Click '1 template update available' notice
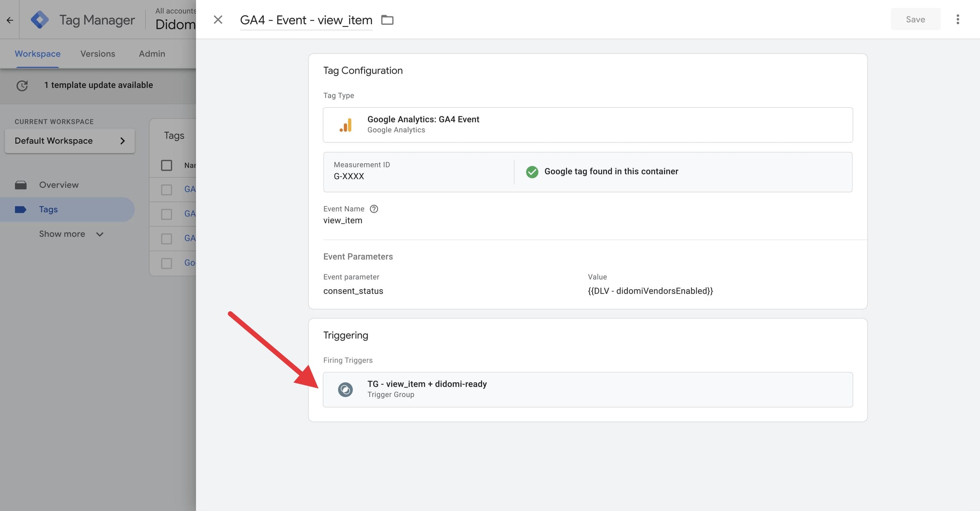Image resolution: width=980 pixels, height=511 pixels. coord(98,85)
